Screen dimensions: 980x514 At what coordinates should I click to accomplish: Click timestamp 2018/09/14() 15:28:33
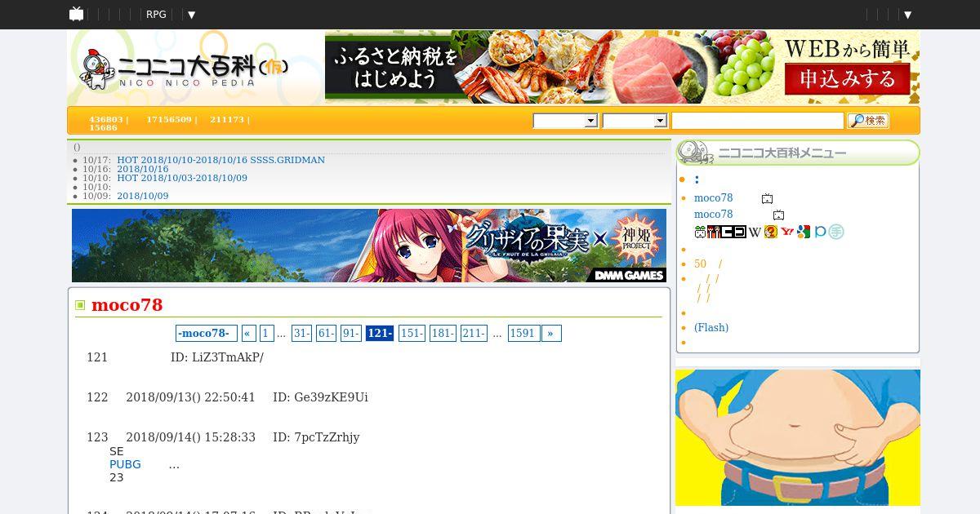(190, 437)
